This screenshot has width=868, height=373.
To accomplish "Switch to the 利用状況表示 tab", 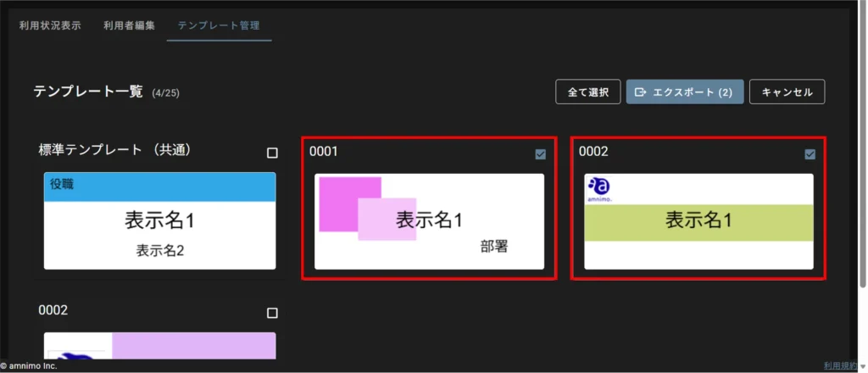I will click(50, 25).
